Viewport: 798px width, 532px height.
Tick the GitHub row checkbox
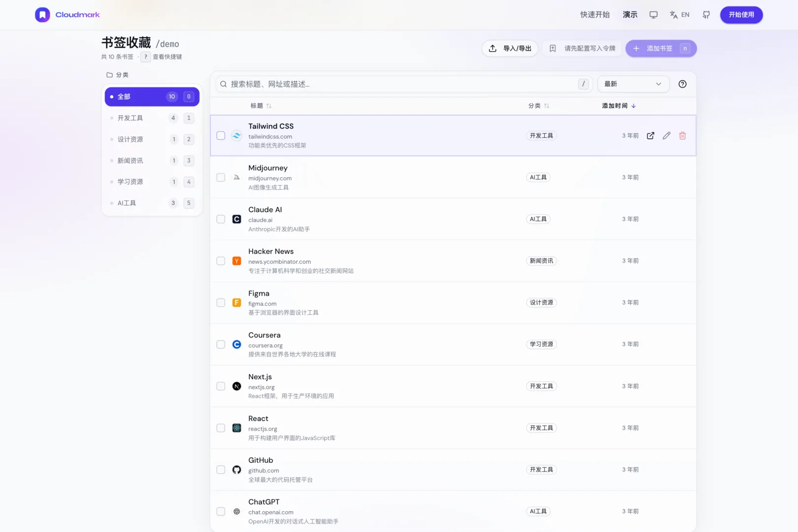221,470
